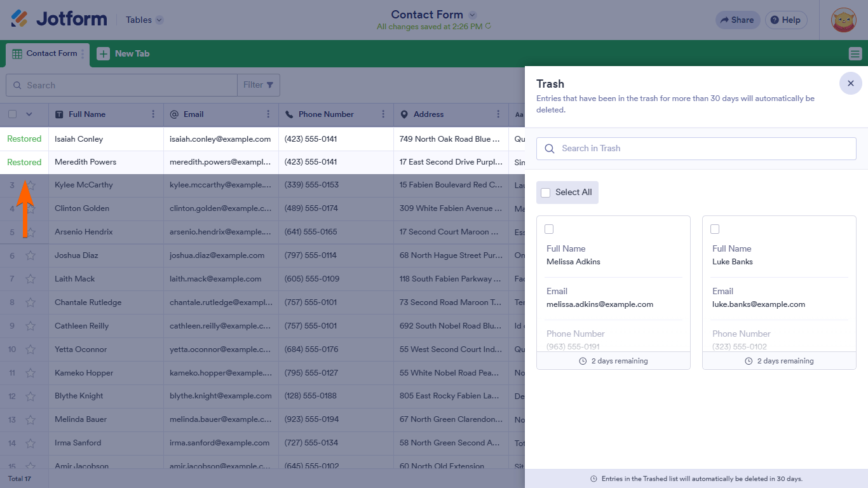This screenshot has height=488, width=868.
Task: Close the Trash panel
Action: [x=851, y=83]
